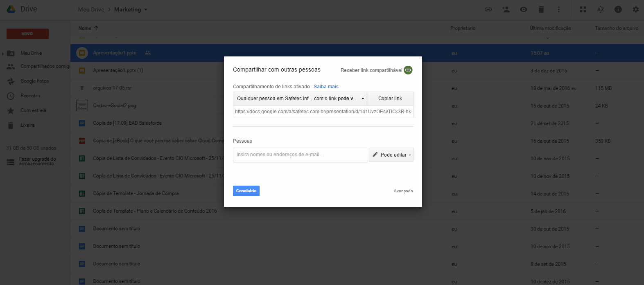Image resolution: width=644 pixels, height=285 pixels.
Task: Click the get shareable link toolbar icon
Action: (488, 9)
